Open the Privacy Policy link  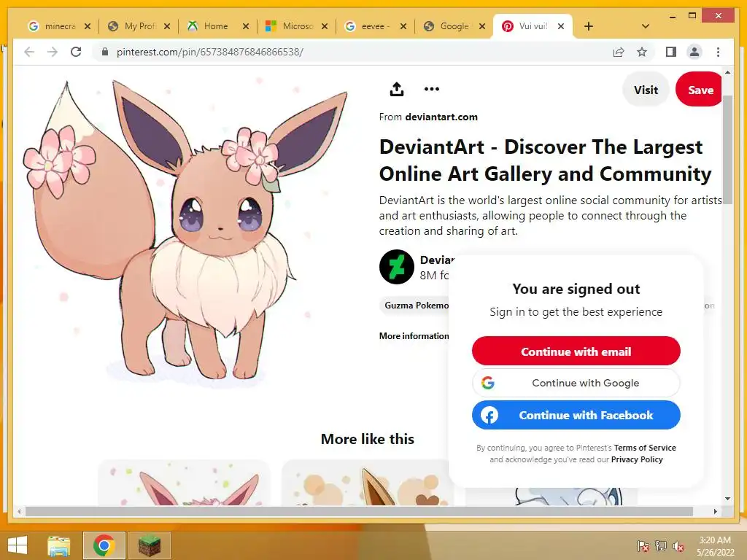pyautogui.click(x=637, y=459)
